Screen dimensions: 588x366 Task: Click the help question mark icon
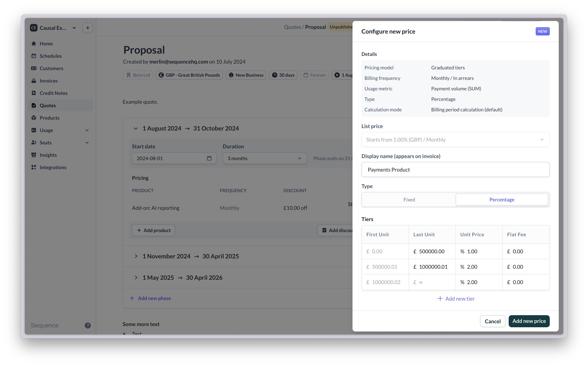tap(88, 325)
